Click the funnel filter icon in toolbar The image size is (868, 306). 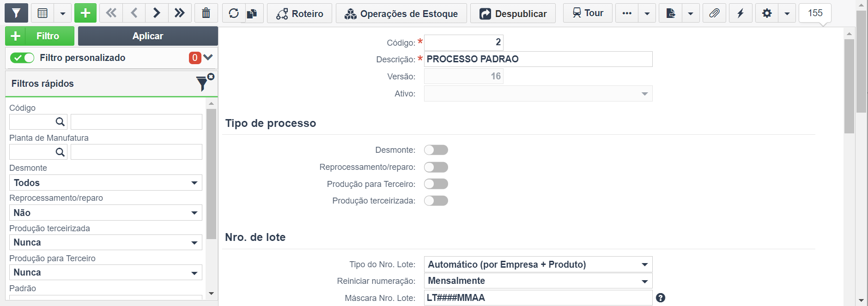click(16, 13)
